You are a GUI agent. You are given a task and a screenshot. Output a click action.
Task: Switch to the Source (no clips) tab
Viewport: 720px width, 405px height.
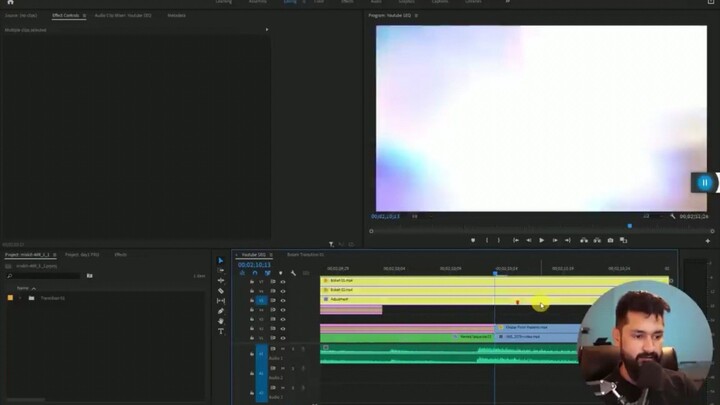(x=21, y=16)
